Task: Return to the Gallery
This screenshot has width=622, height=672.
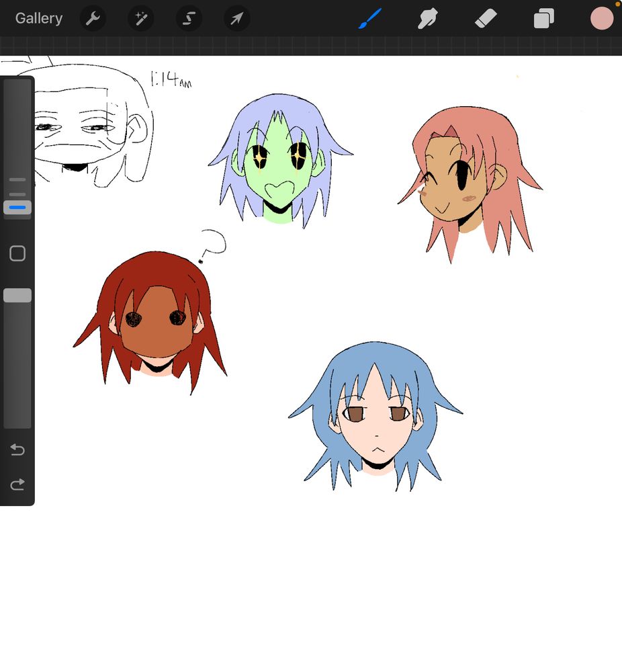Action: 39,18
